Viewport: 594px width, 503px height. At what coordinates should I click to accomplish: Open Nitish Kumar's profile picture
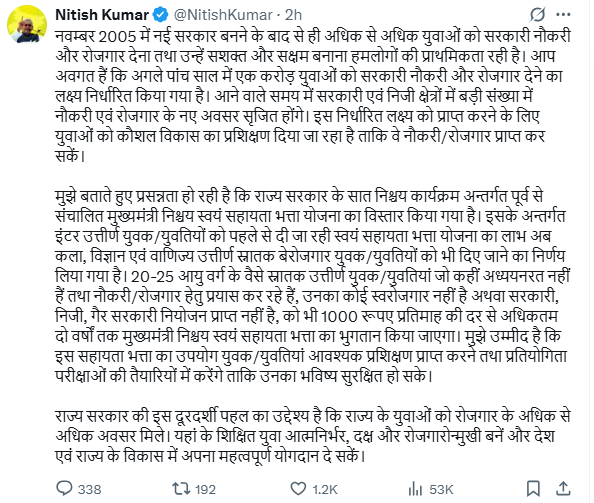tap(27, 25)
